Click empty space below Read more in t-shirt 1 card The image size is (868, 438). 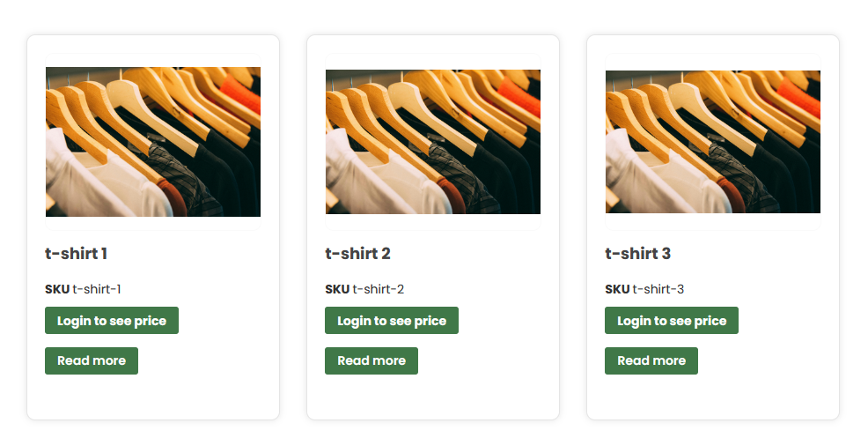coord(152,397)
